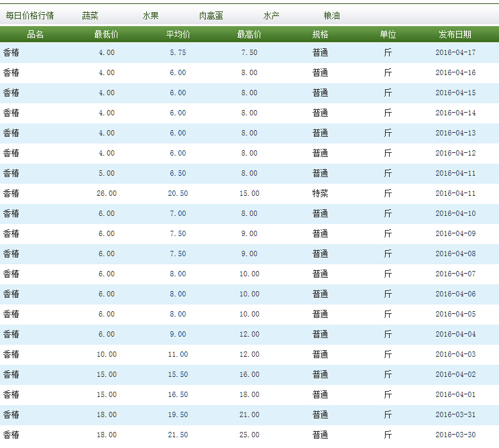Viewport: 499px width, 448px height.
Task: Click the 19.50 average price cell
Action: click(178, 414)
